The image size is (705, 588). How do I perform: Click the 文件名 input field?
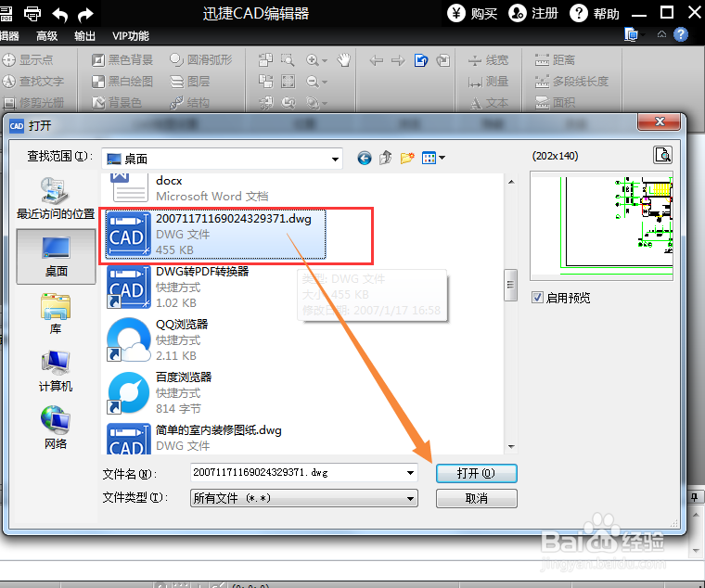click(x=297, y=472)
